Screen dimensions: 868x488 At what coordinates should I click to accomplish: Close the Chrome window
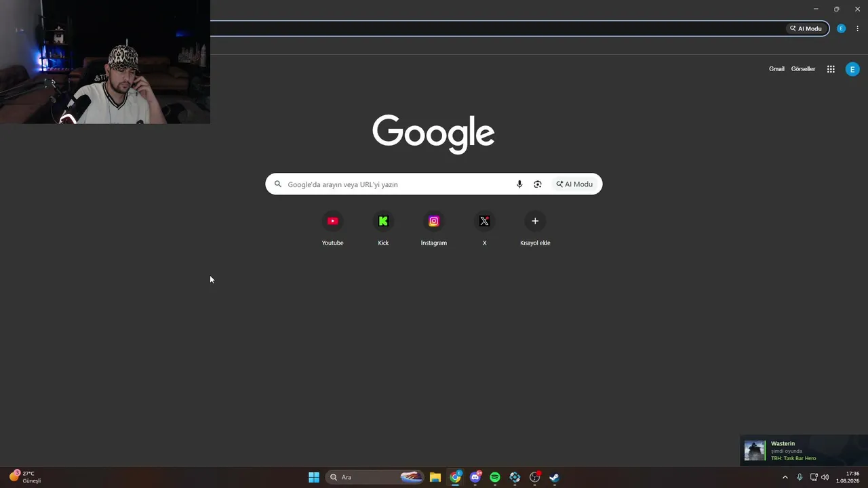(857, 9)
